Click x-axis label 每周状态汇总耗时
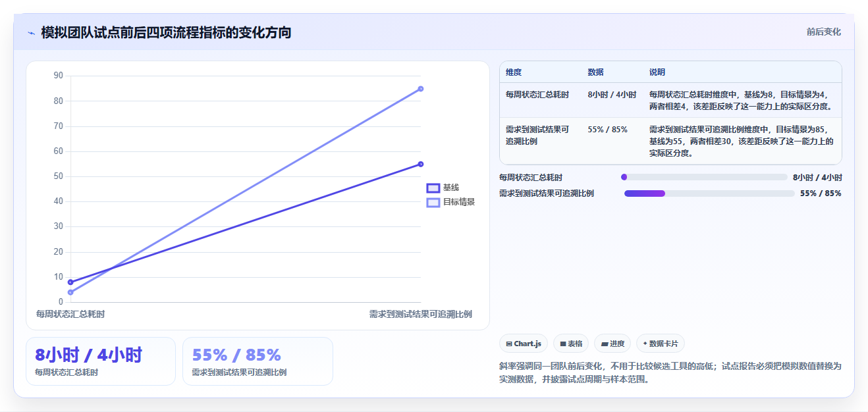Viewport: 868px width, 412px height. click(70, 314)
